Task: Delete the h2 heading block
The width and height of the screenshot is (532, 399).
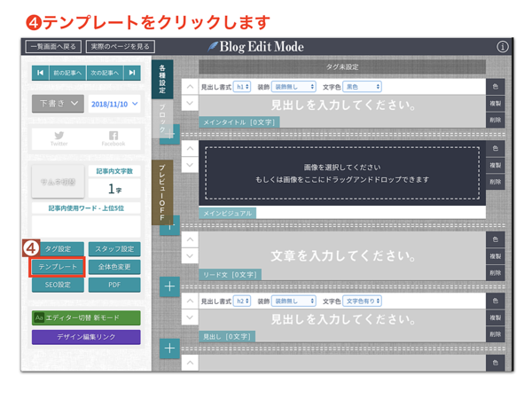Action: tap(496, 334)
